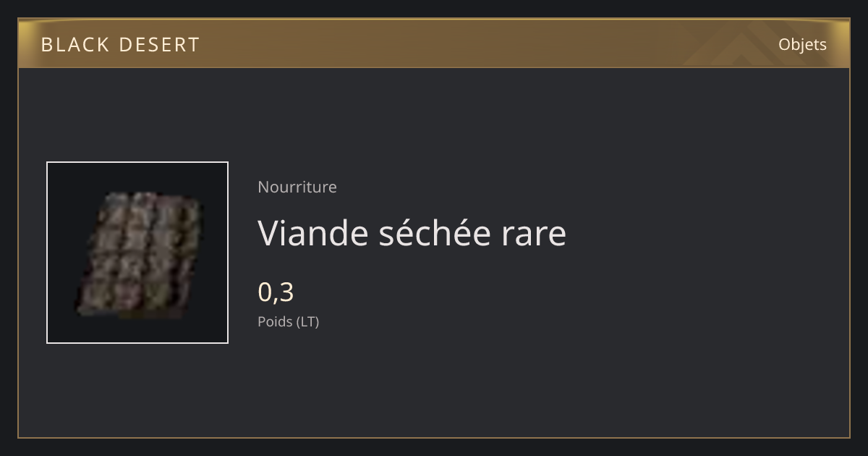Click the white-bordered item image frame
The width and height of the screenshot is (868, 456).
point(137,253)
